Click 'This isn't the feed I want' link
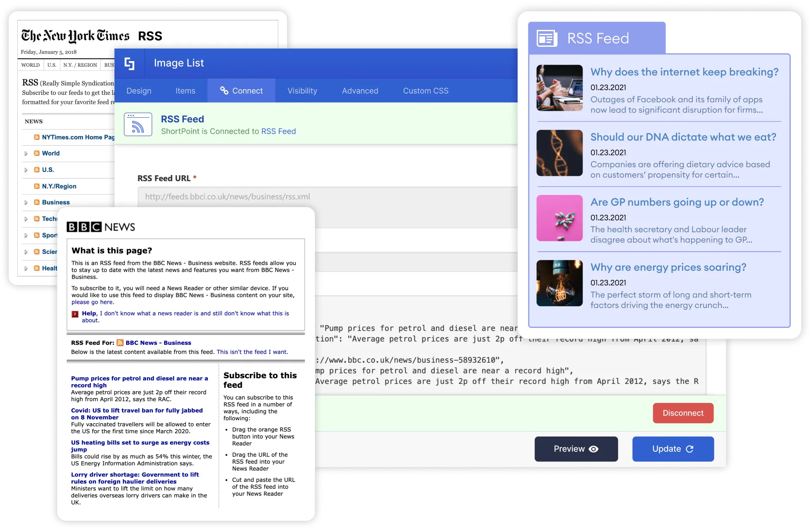The image size is (812, 529). coord(252,352)
